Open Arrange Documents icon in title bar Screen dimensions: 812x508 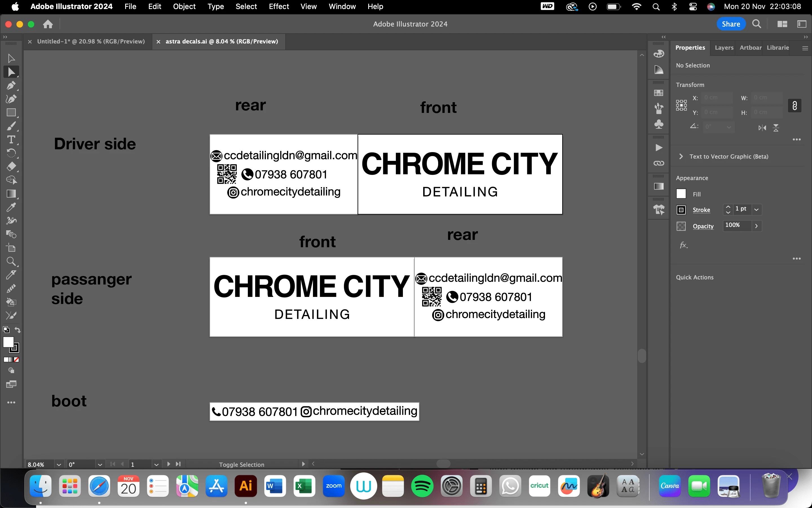click(x=782, y=24)
